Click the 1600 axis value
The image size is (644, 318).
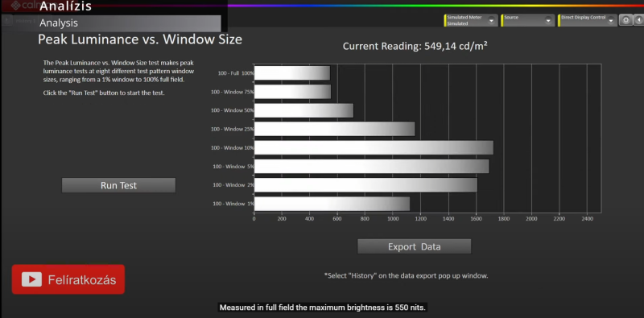pos(476,219)
